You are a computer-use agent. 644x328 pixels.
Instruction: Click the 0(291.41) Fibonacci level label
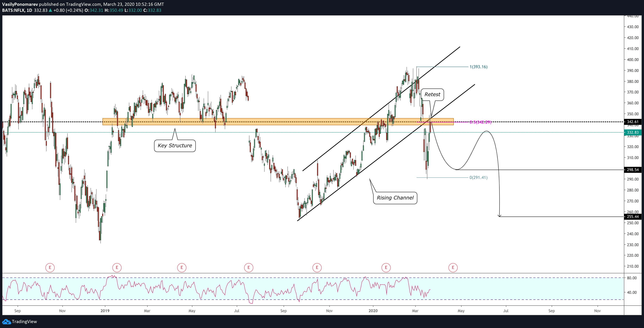click(x=478, y=178)
